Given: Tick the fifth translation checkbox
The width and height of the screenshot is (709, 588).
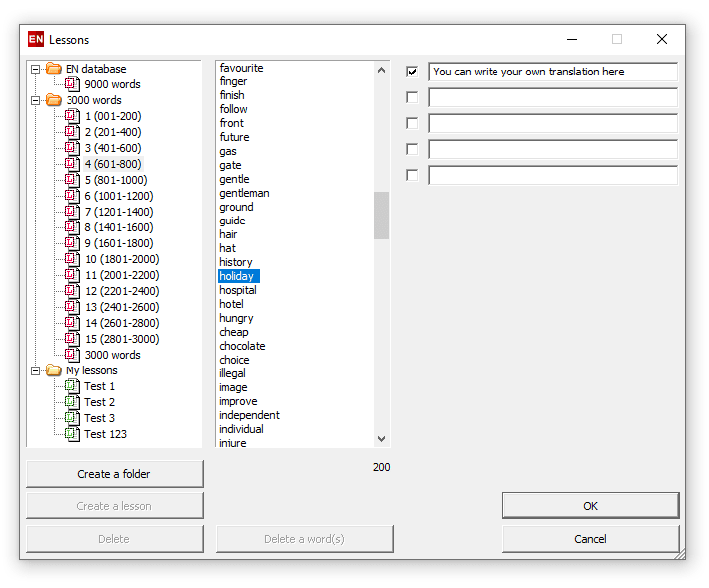Looking at the screenshot, I should tap(412, 175).
